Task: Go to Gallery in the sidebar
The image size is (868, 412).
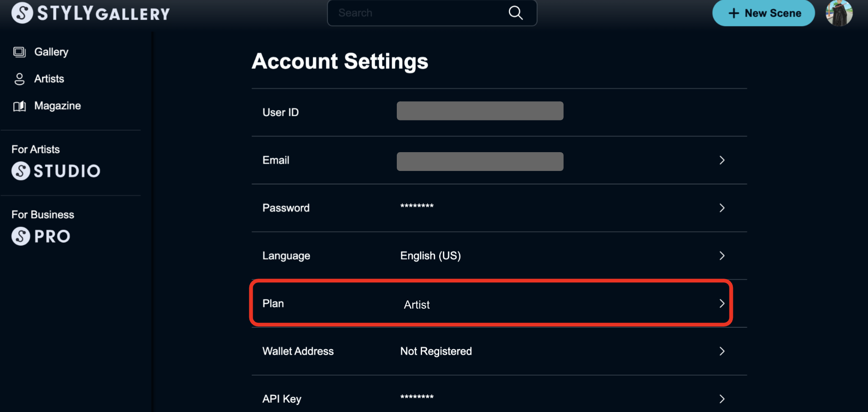Action: pos(51,52)
